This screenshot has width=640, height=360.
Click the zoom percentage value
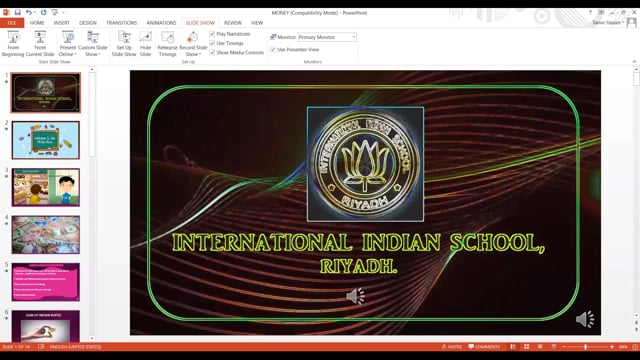point(623,347)
